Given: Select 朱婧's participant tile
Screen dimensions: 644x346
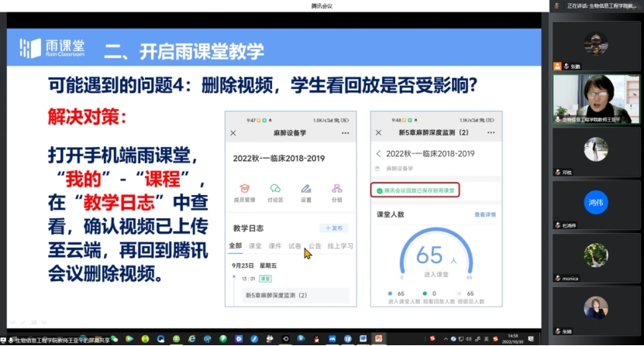Looking at the screenshot, I should coord(595,310).
